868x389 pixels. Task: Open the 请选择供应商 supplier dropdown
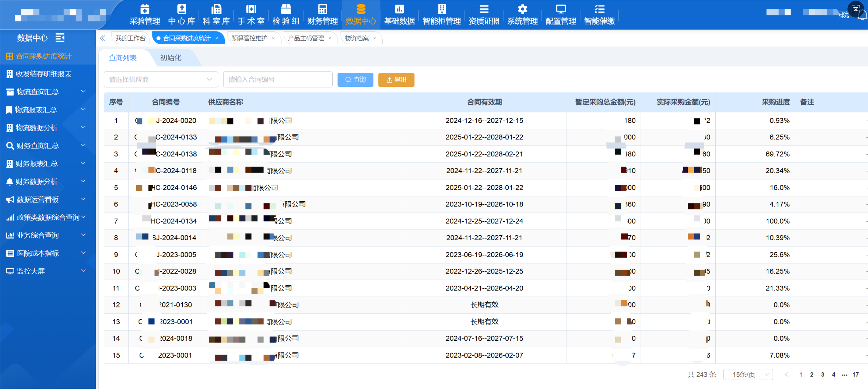(x=161, y=79)
